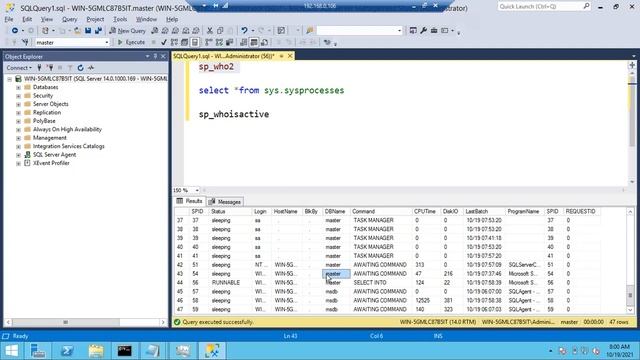Click the sys.sysprocesses query line
640x360 pixels.
coord(271,91)
